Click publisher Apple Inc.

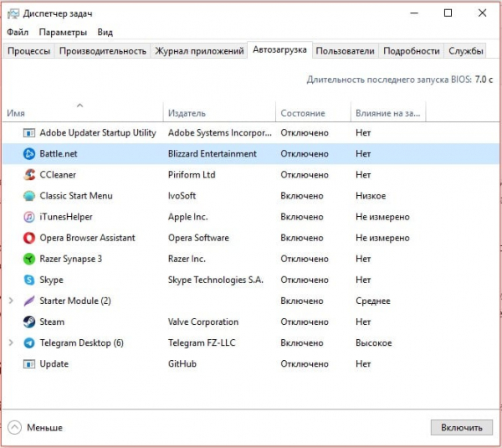coord(187,217)
